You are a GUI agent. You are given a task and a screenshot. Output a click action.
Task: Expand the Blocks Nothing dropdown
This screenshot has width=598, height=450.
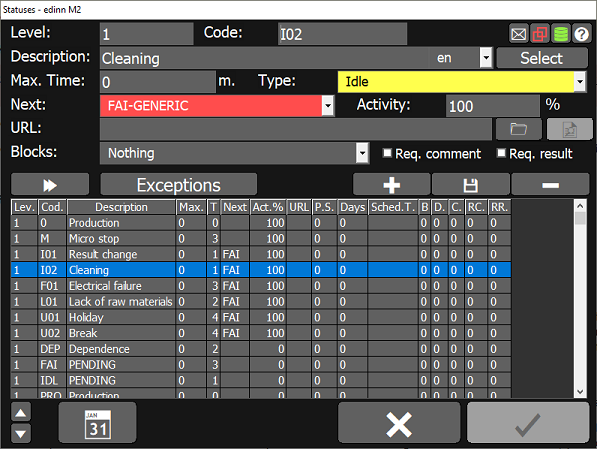pyautogui.click(x=362, y=153)
